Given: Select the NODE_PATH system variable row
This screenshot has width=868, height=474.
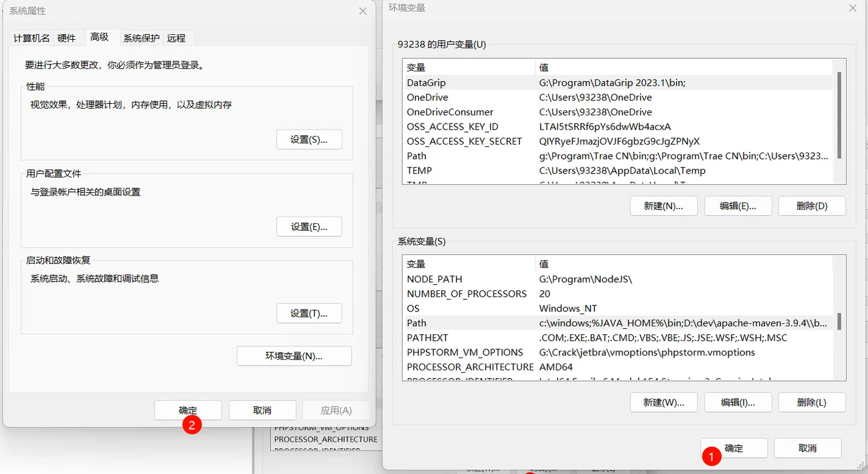Looking at the screenshot, I should coord(617,279).
